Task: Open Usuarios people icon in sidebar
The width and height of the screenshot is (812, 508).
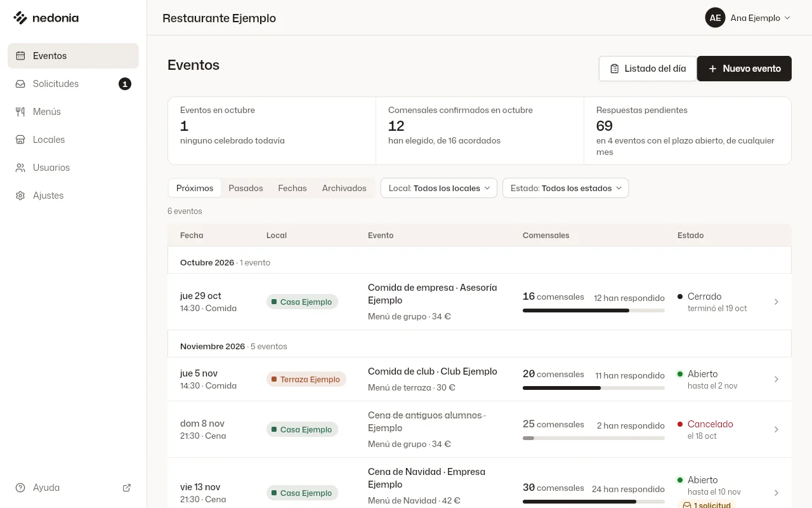Action: click(20, 168)
